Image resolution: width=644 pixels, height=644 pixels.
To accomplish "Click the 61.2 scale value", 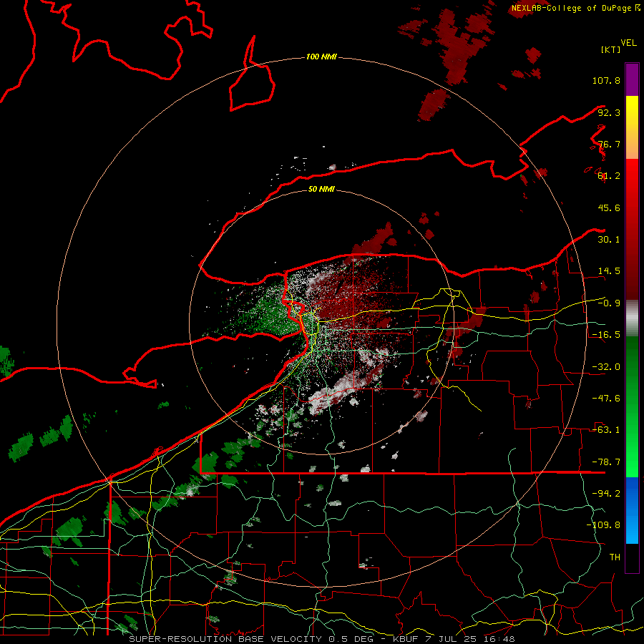I will coord(609,176).
